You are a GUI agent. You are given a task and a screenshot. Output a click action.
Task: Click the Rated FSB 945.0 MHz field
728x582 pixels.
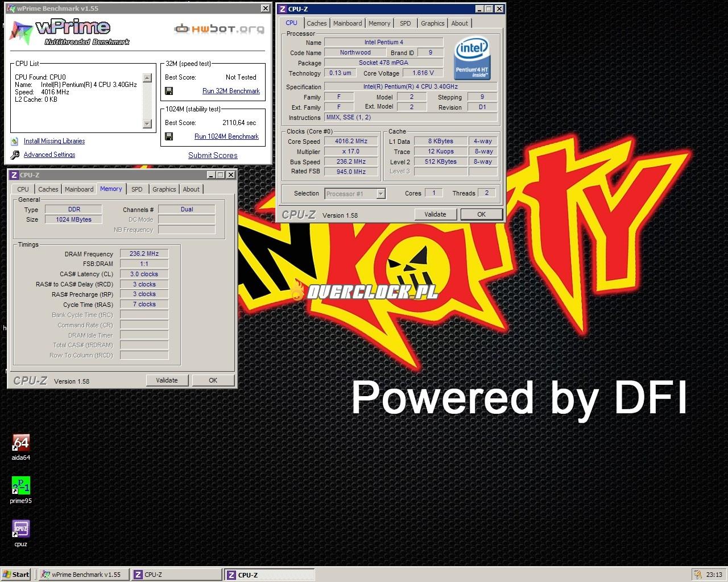pyautogui.click(x=351, y=172)
